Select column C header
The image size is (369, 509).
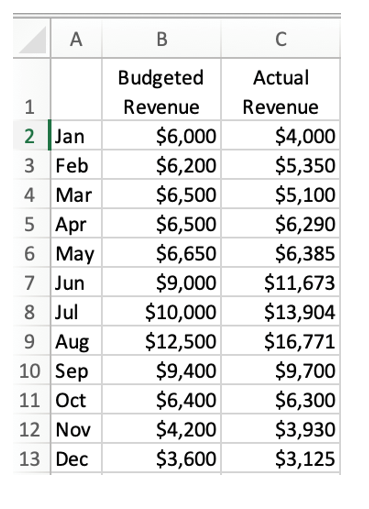point(281,39)
